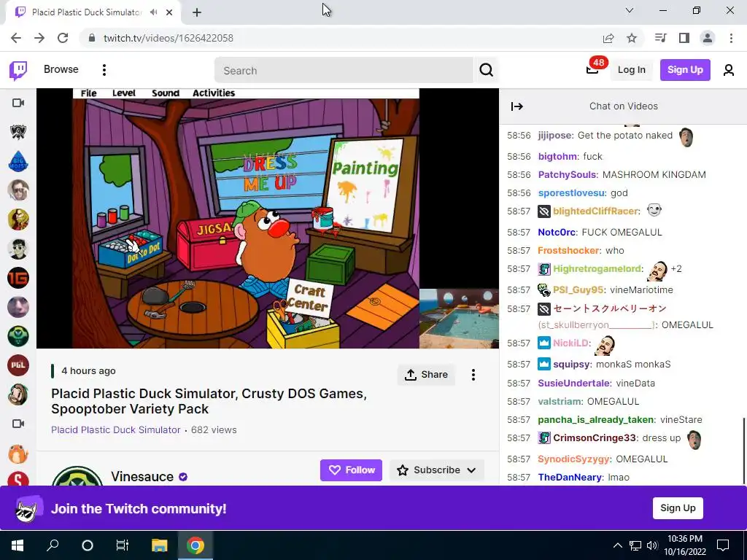Click Activities in the game menu bar
Viewport: 747px width, 560px height.
pos(214,93)
